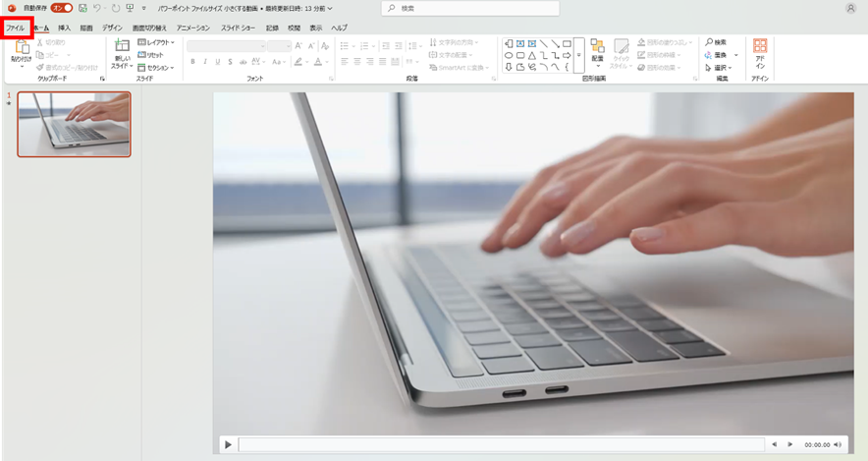Open the 選択 dropdown in editing group
The image size is (868, 461).
[x=717, y=68]
